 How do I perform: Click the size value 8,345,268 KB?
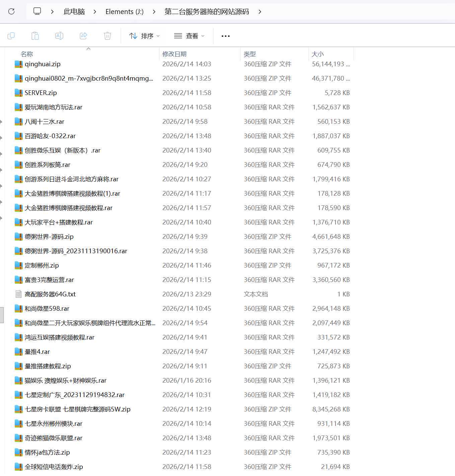coord(331,409)
